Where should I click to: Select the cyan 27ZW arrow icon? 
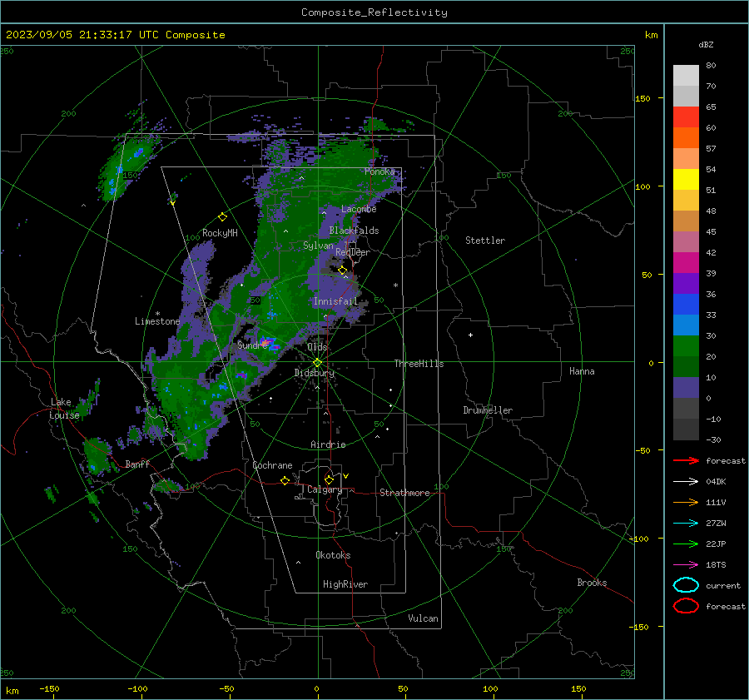pos(686,524)
